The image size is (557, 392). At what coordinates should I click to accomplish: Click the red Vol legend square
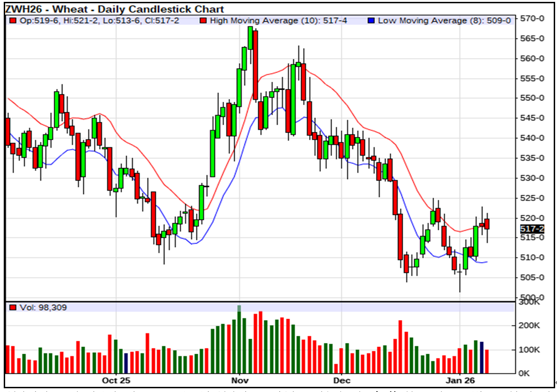click(13, 307)
